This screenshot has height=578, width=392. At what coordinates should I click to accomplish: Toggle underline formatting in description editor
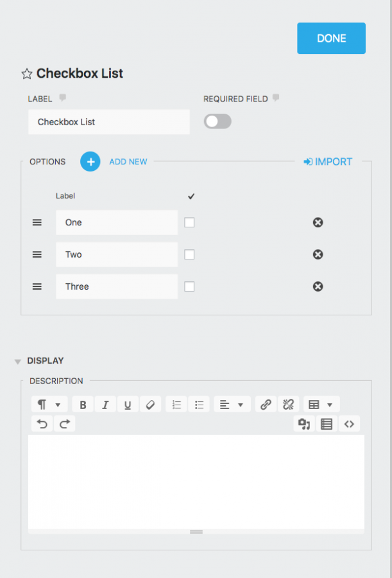(x=128, y=405)
